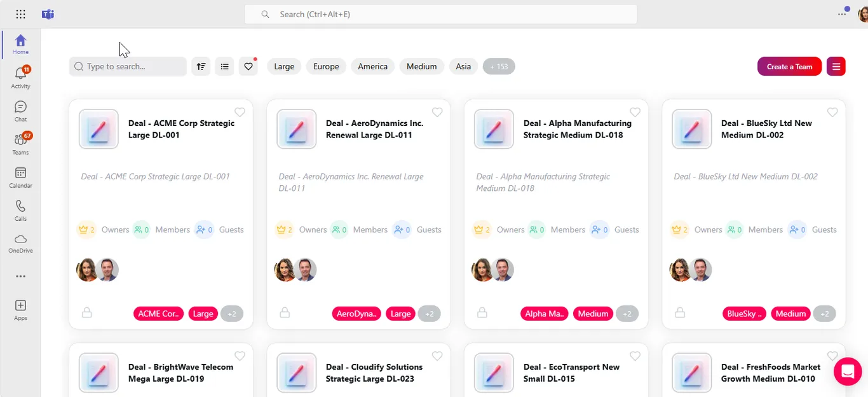Screen dimensions: 868x397
Task: Filter by the America tag
Action: point(373,66)
